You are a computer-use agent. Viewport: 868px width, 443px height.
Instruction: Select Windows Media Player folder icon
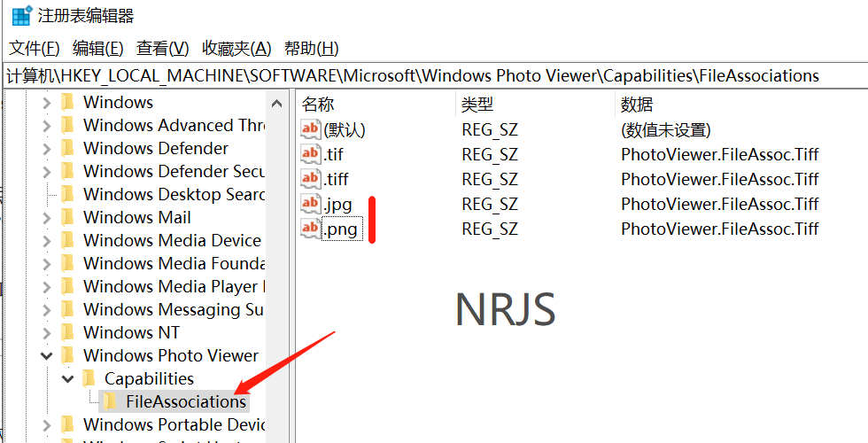(x=67, y=286)
